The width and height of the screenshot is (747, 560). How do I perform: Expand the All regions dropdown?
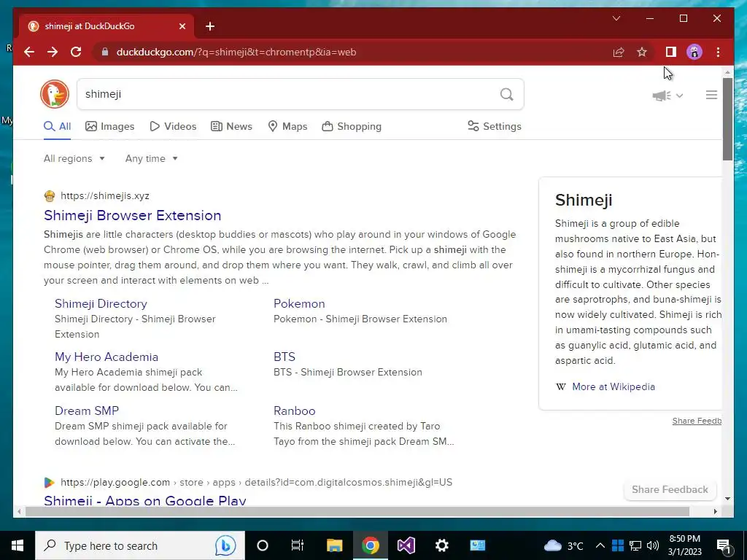(74, 158)
